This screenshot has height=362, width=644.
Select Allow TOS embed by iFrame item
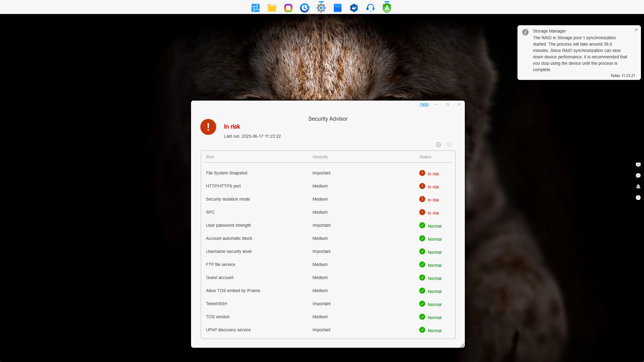coord(233,291)
